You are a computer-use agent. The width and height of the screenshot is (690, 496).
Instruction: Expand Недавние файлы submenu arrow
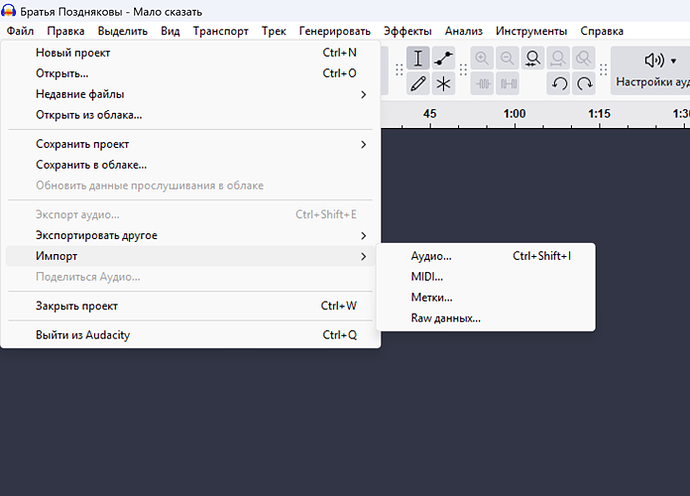pos(363,95)
